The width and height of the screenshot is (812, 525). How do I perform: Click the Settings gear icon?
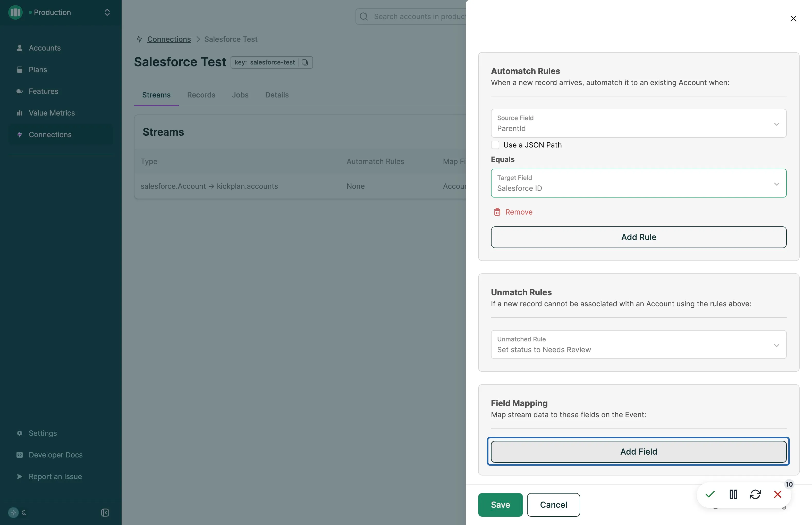click(x=19, y=433)
